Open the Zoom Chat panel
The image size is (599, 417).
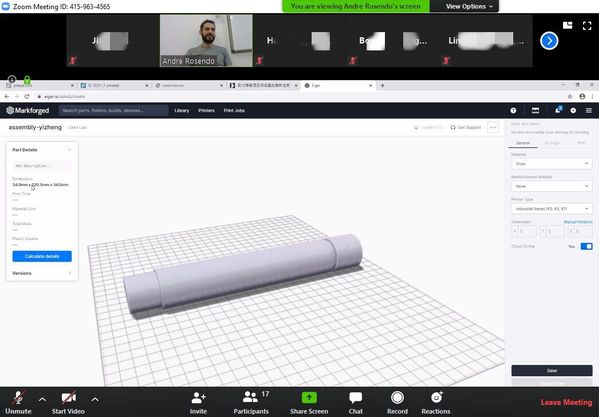[355, 398]
